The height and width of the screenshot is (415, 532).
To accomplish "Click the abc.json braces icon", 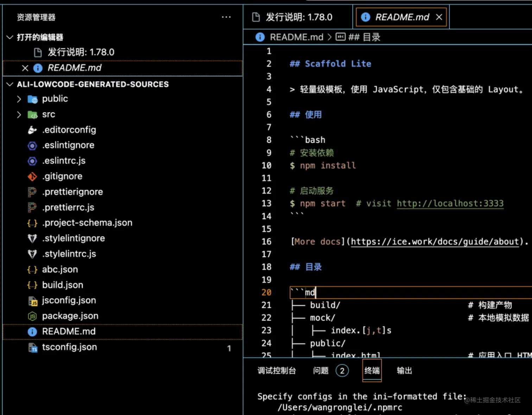I will click(32, 270).
